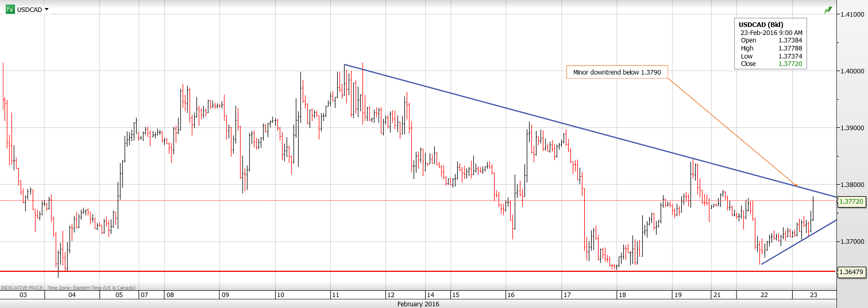Viewport: 868px width, 308px height.
Task: Click date 18 on the time axis
Action: [x=622, y=295]
